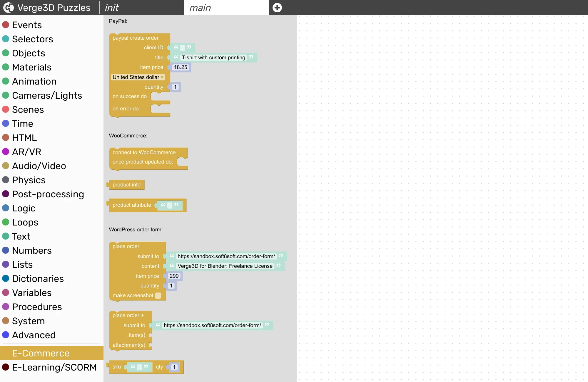The width and height of the screenshot is (588, 382).
Task: Open the Physics category panel
Action: click(29, 180)
